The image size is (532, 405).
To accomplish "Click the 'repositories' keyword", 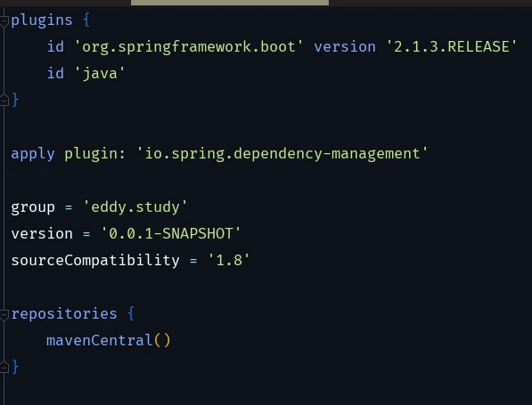I will click(x=64, y=314).
